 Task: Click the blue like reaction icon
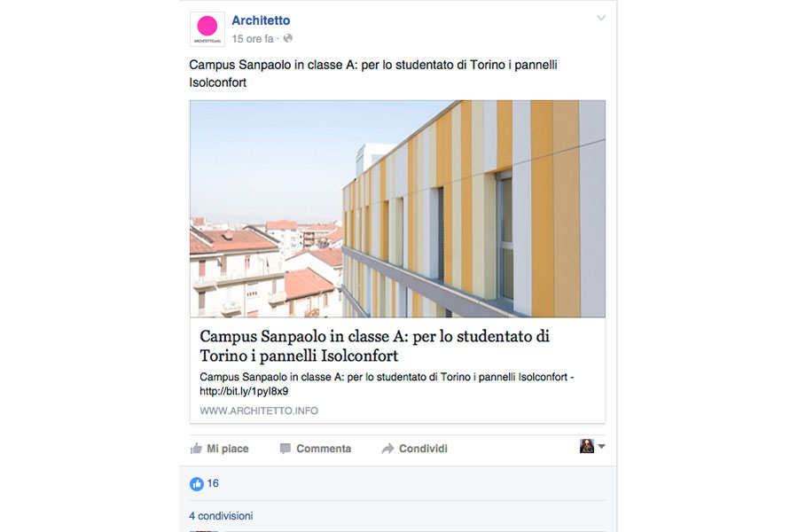(x=197, y=483)
